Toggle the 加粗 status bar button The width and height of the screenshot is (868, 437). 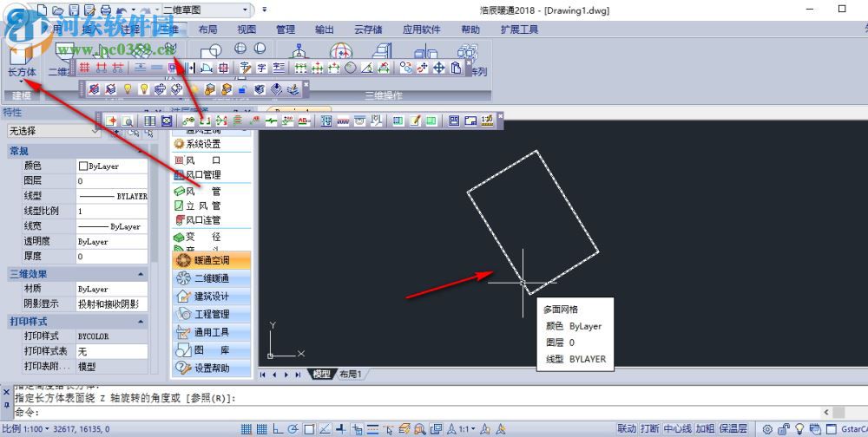click(706, 428)
